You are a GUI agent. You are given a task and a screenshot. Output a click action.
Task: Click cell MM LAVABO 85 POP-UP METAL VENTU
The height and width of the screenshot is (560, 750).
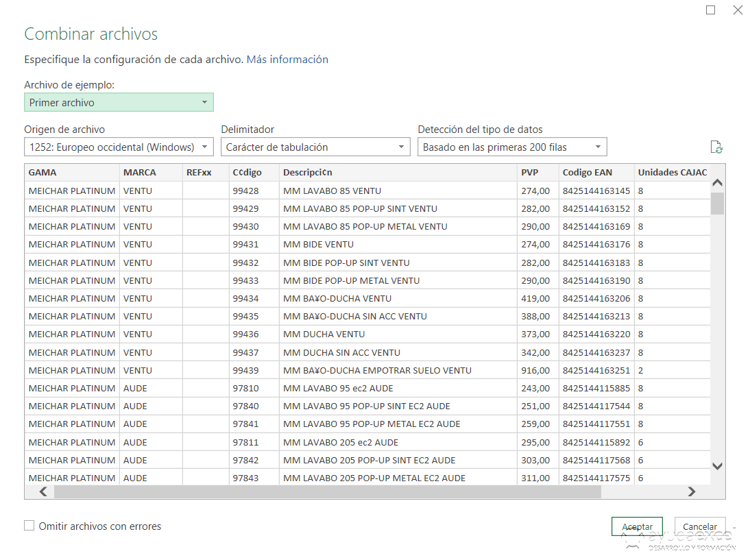tap(398, 227)
